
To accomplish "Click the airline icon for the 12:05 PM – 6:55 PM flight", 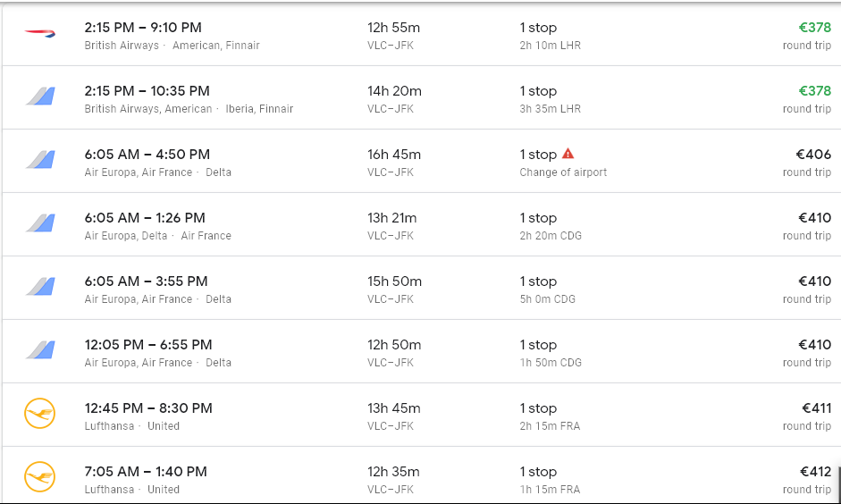I will click(x=40, y=350).
